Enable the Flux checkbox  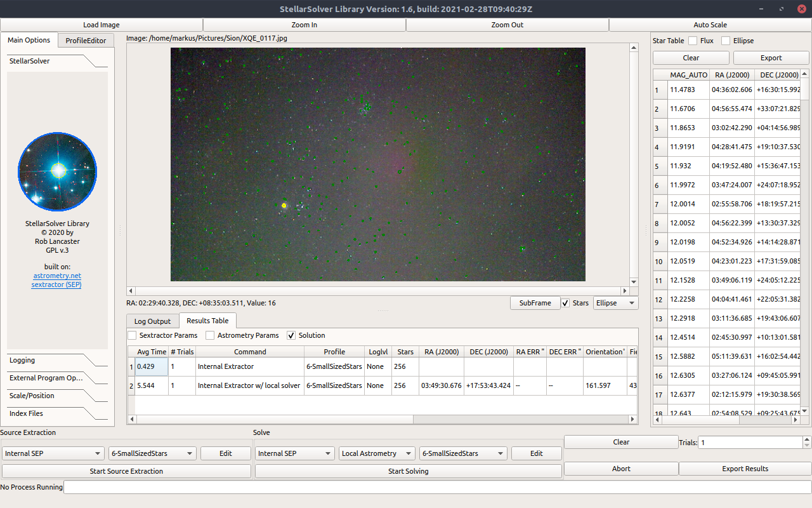(693, 41)
